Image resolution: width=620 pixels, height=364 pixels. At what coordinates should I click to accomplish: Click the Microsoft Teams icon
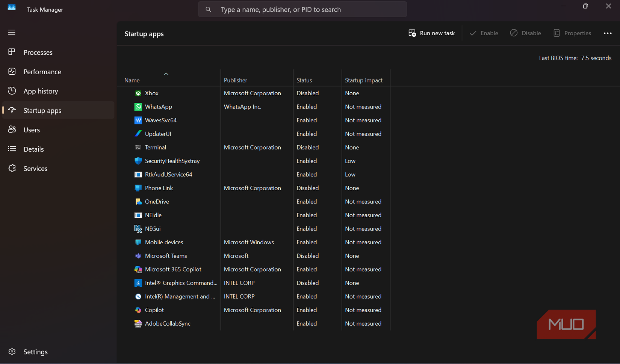click(138, 256)
